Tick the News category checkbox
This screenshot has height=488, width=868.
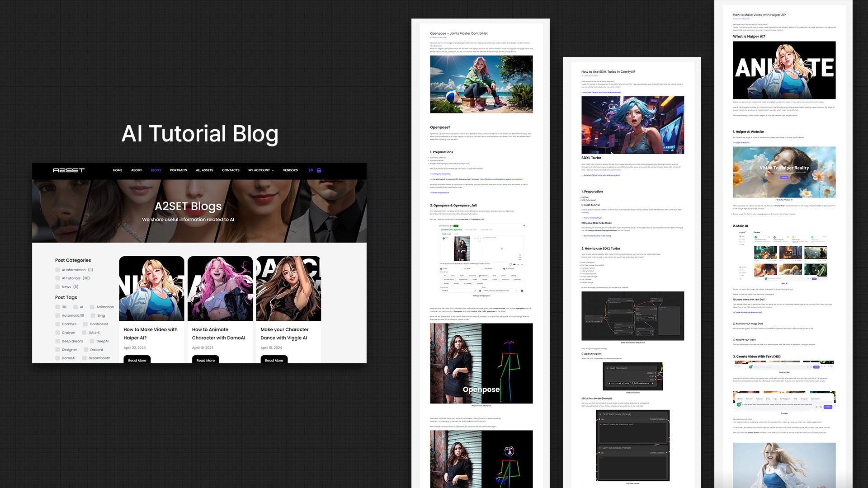pyautogui.click(x=57, y=287)
